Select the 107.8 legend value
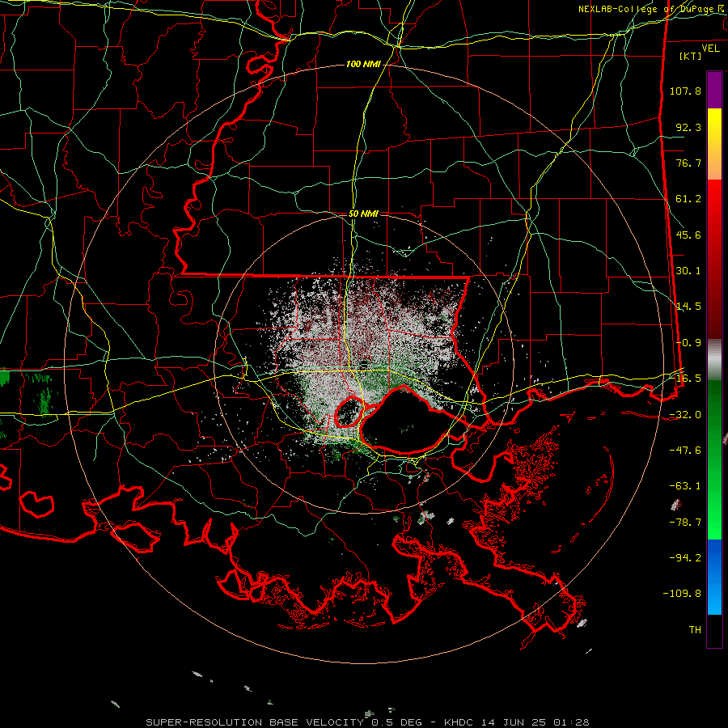 tap(685, 91)
